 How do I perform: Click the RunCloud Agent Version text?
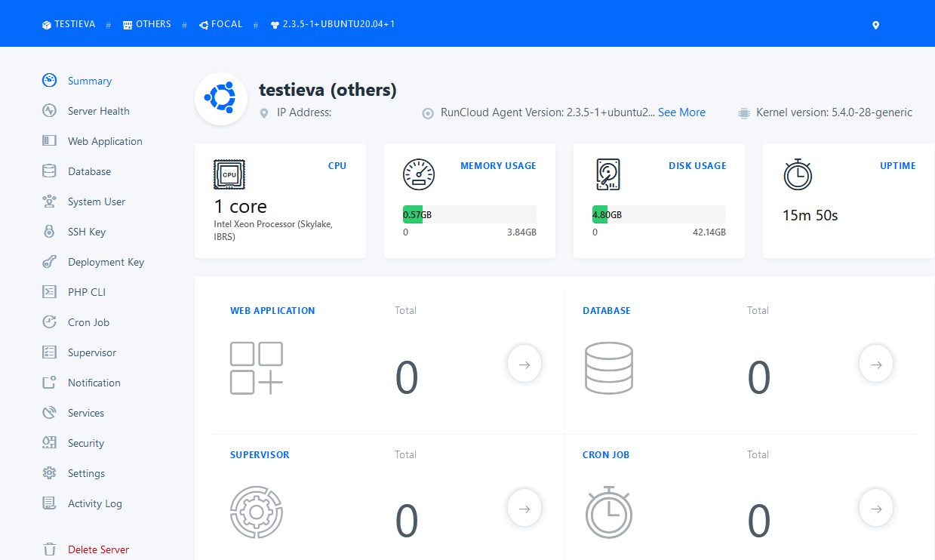coord(548,112)
